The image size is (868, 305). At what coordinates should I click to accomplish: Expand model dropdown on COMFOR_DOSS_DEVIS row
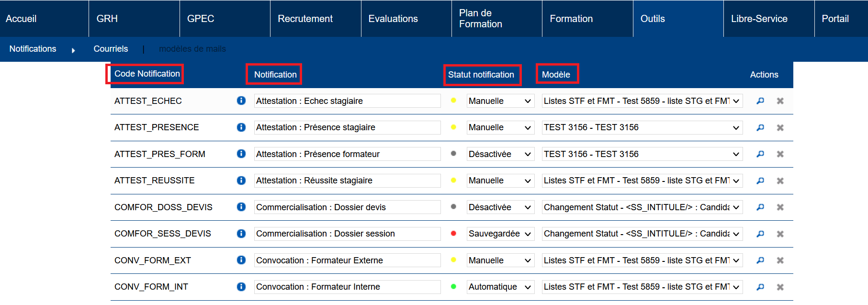(642, 207)
